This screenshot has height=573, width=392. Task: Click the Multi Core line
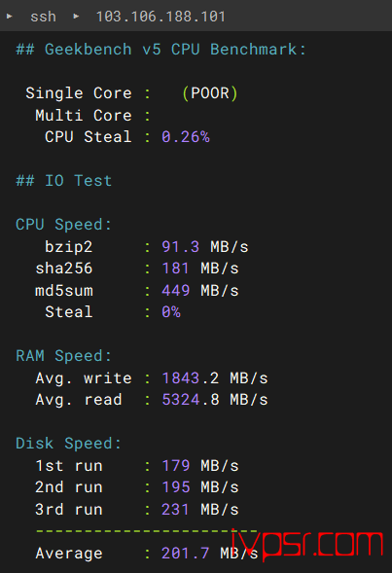coord(92,116)
